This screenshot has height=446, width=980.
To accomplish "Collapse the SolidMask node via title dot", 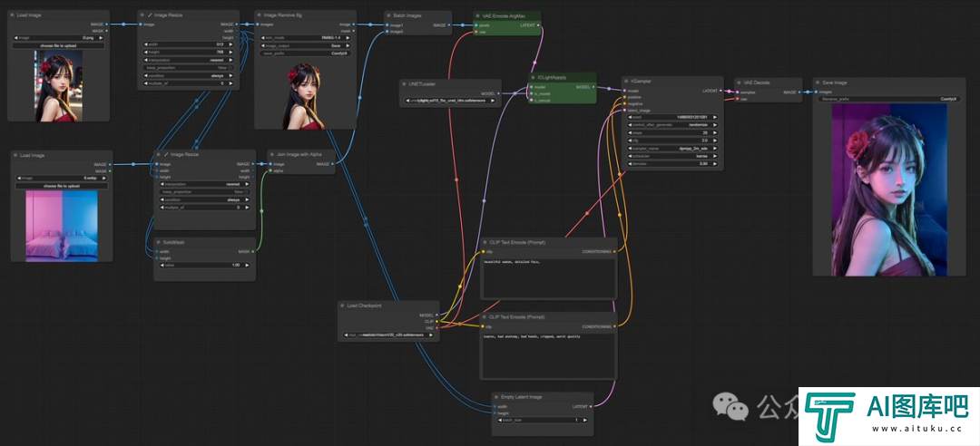I will click(159, 242).
